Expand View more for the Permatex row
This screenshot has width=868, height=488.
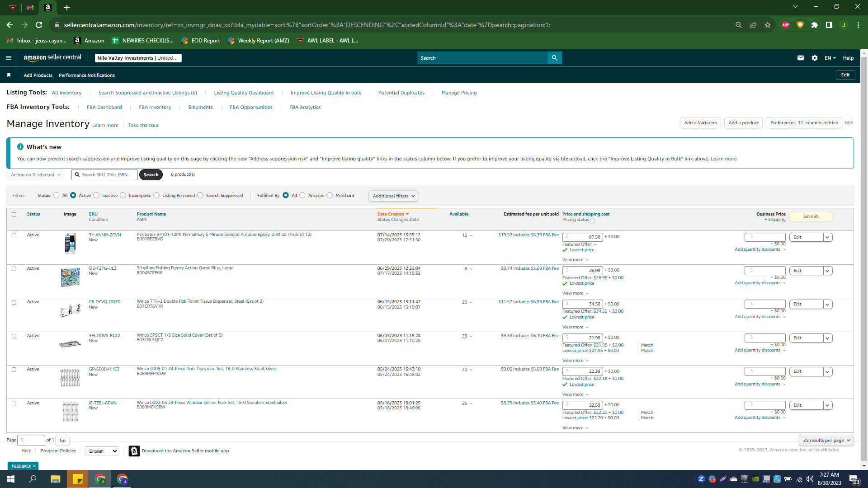click(576, 260)
